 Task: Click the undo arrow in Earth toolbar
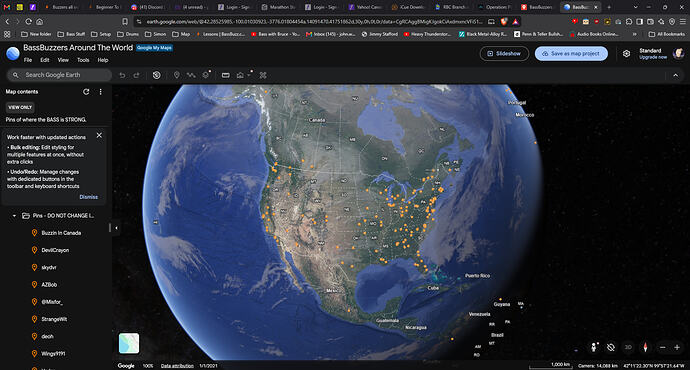(x=122, y=75)
